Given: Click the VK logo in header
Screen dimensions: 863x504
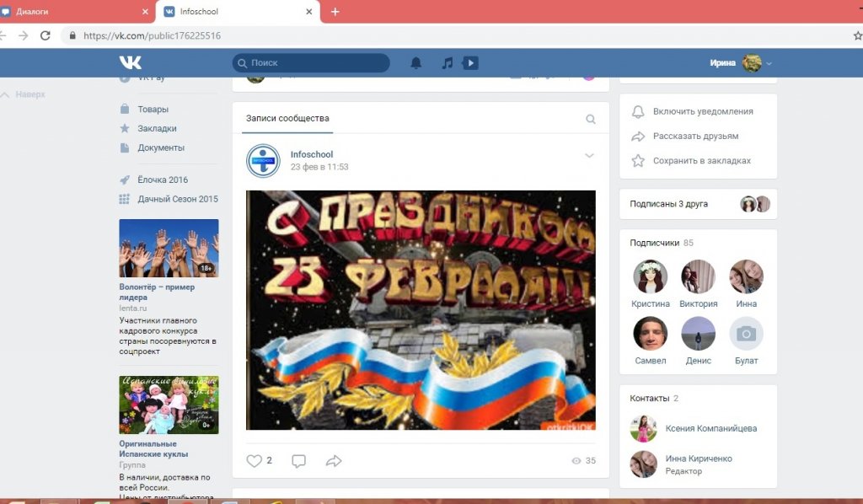Looking at the screenshot, I should click(x=130, y=63).
